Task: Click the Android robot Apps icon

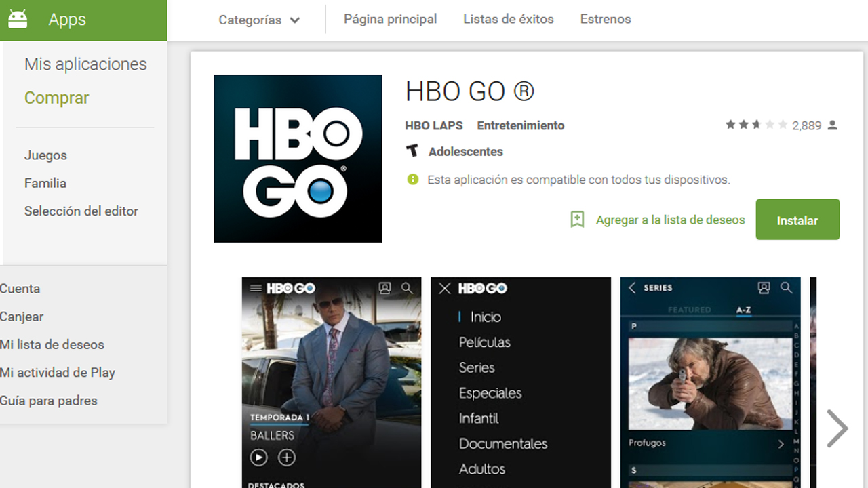Action: [x=18, y=20]
